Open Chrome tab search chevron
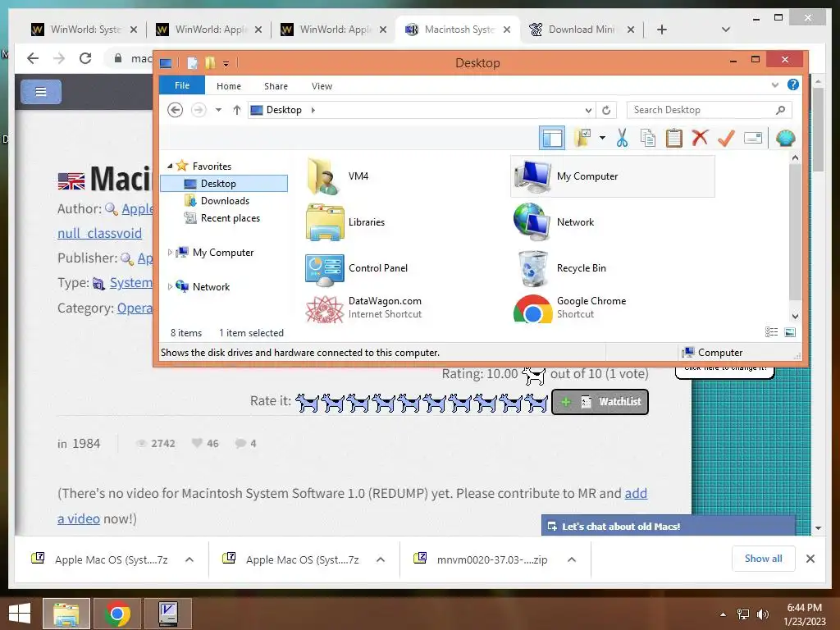Screen dimensions: 840x630 coord(725,30)
